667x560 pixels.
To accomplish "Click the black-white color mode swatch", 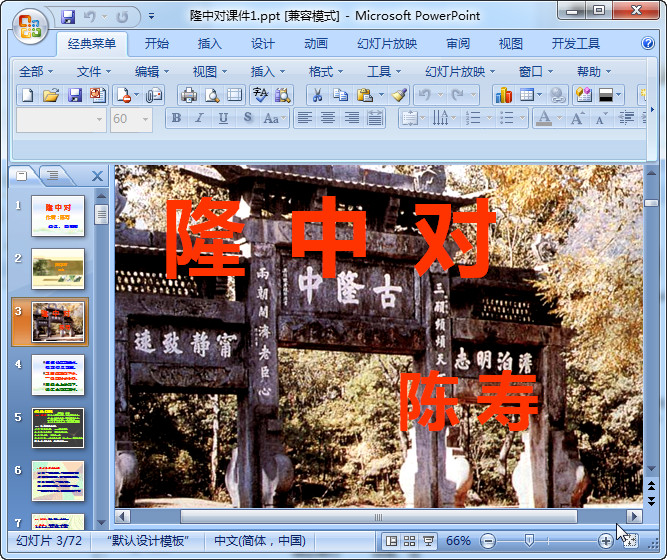I will coord(606,95).
